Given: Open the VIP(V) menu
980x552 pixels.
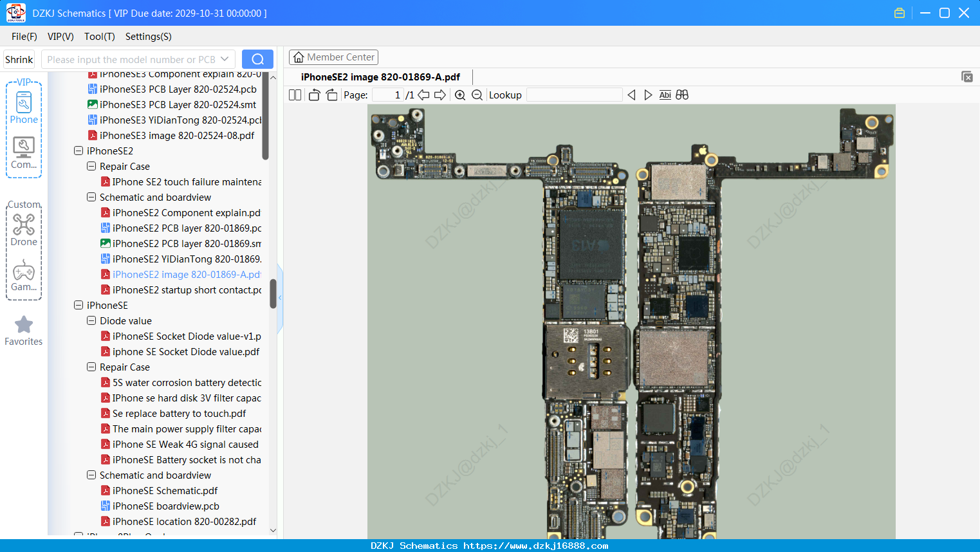Looking at the screenshot, I should [60, 37].
